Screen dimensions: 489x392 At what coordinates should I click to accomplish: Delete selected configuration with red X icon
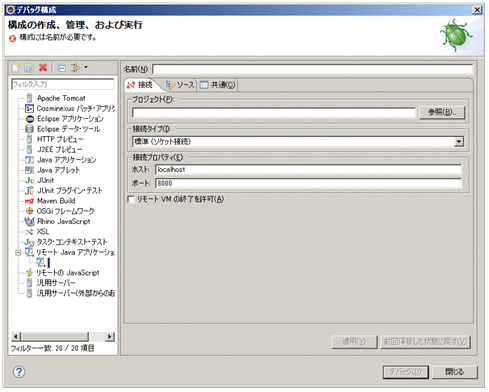pyautogui.click(x=43, y=68)
